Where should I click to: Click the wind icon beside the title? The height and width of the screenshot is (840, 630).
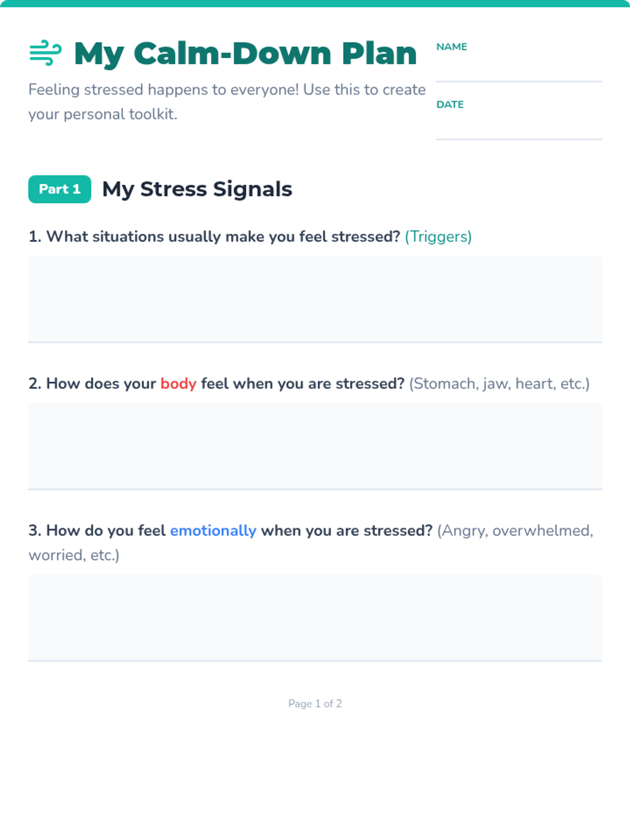coord(45,53)
